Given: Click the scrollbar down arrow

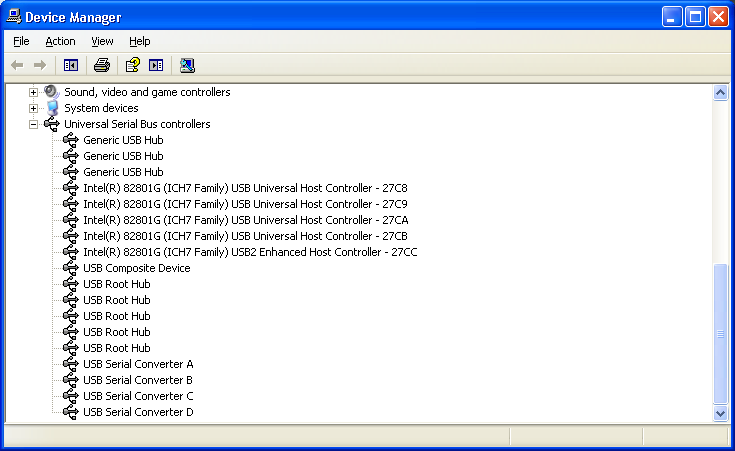Looking at the screenshot, I should [x=720, y=413].
